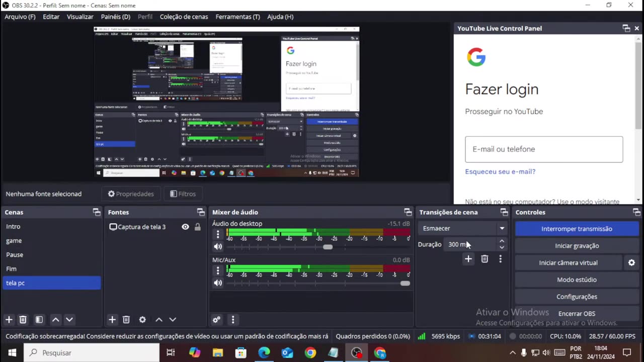
Task: Open source properties gear in Fontes
Action: [142, 320]
